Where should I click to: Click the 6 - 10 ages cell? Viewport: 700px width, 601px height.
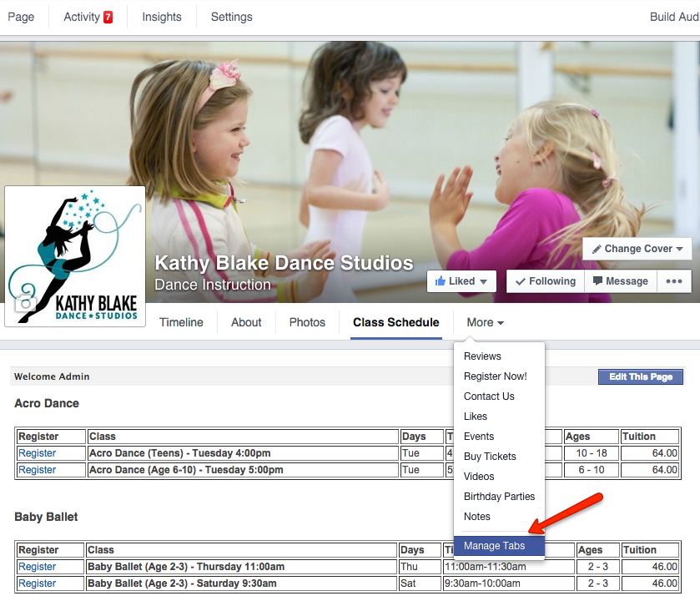click(x=592, y=470)
